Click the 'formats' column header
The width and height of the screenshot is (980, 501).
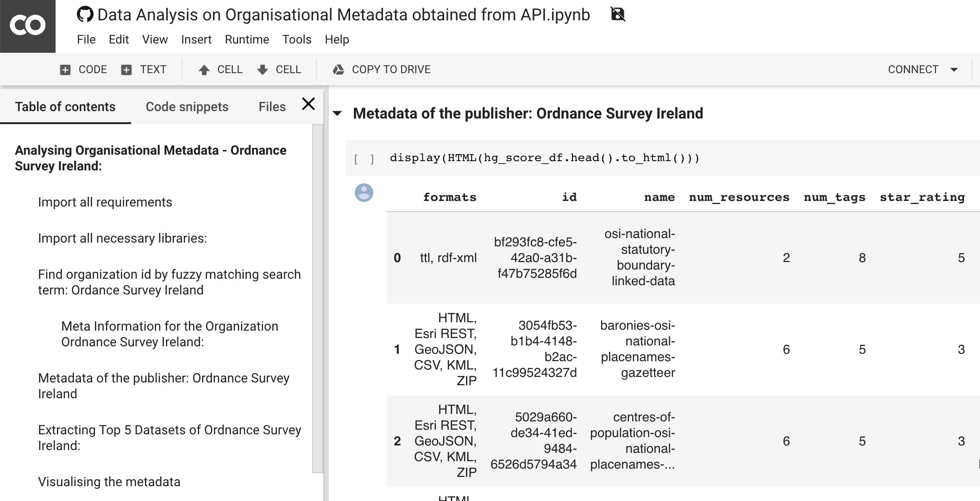pos(450,197)
